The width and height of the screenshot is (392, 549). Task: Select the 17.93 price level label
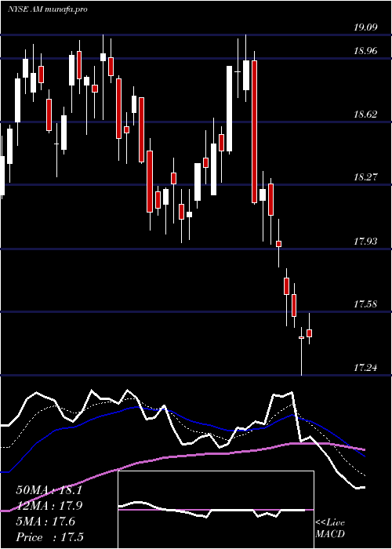click(x=365, y=241)
